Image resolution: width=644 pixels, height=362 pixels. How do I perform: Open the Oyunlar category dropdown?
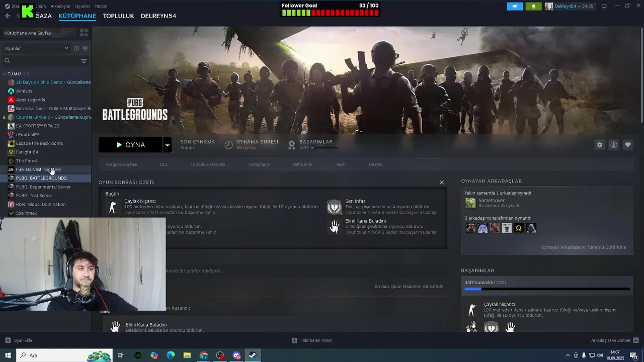click(36, 48)
